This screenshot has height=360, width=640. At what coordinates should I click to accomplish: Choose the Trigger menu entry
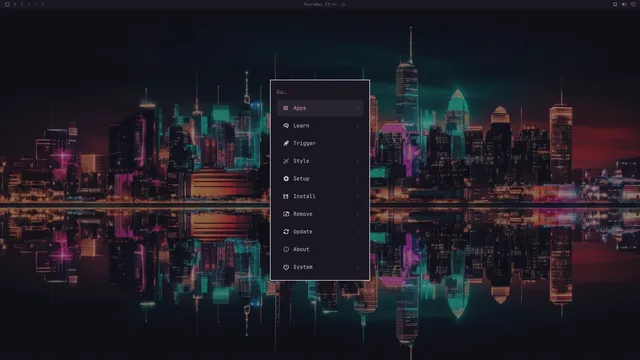320,143
